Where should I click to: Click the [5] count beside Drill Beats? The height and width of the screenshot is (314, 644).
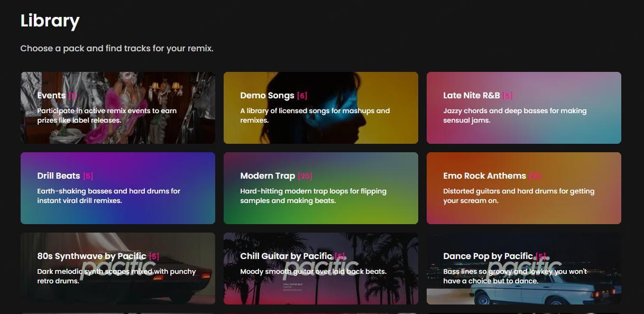click(88, 176)
